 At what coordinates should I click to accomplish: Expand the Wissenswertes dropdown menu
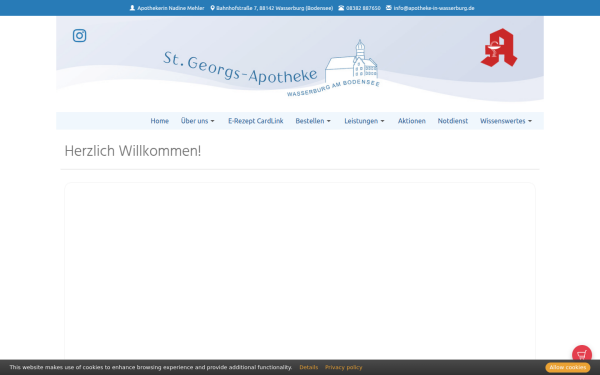coord(506,121)
